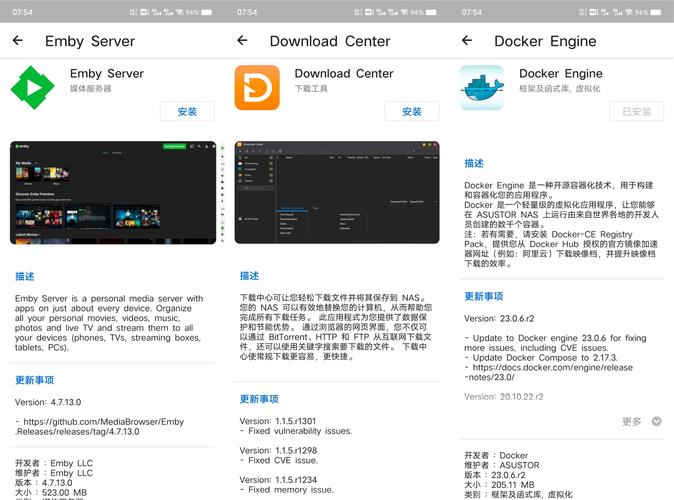Open the docs.docker.com release notes link
674x500 pixels.
coord(548,372)
